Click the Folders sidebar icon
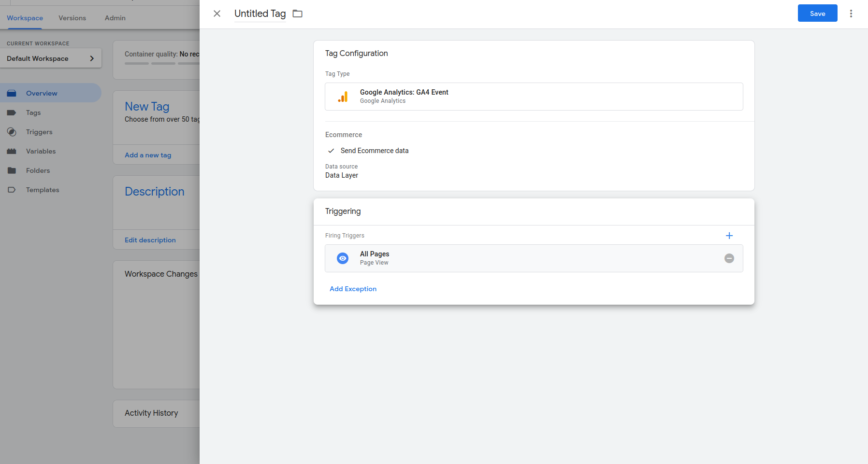This screenshot has height=464, width=868. click(x=12, y=170)
